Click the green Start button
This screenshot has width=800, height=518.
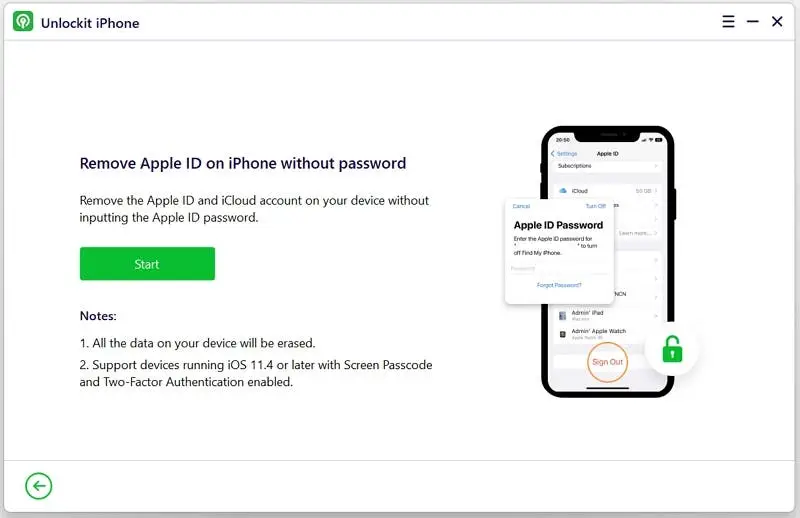click(x=147, y=264)
